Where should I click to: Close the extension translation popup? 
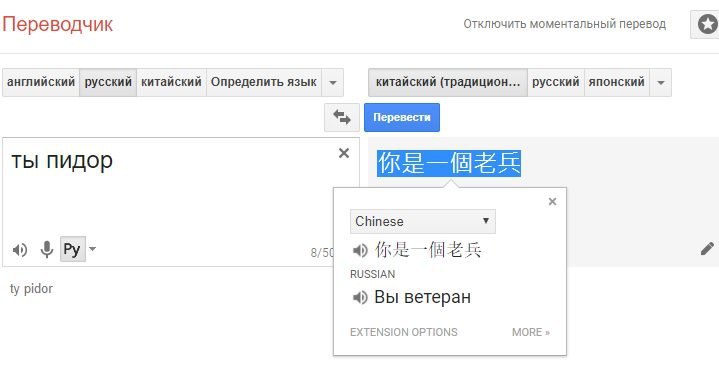pos(552,202)
